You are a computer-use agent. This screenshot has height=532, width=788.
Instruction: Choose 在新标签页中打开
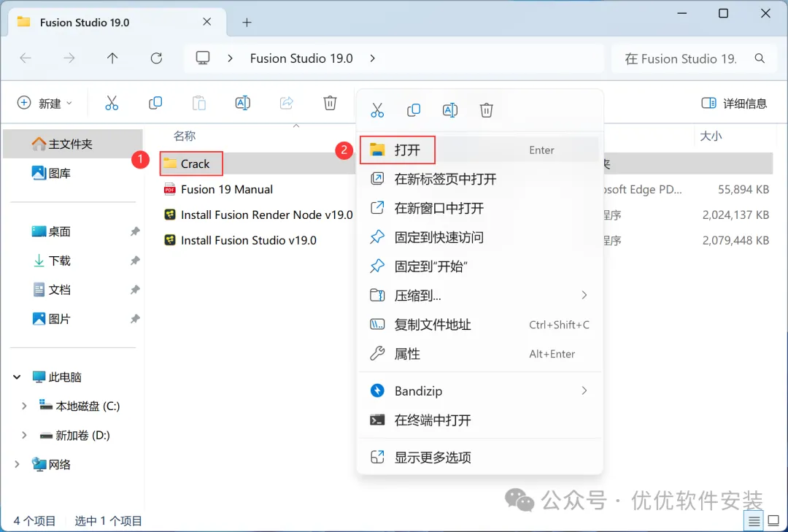click(480, 179)
